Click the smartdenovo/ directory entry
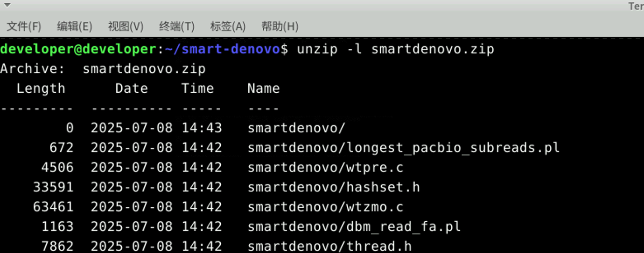644x253 pixels. (296, 128)
